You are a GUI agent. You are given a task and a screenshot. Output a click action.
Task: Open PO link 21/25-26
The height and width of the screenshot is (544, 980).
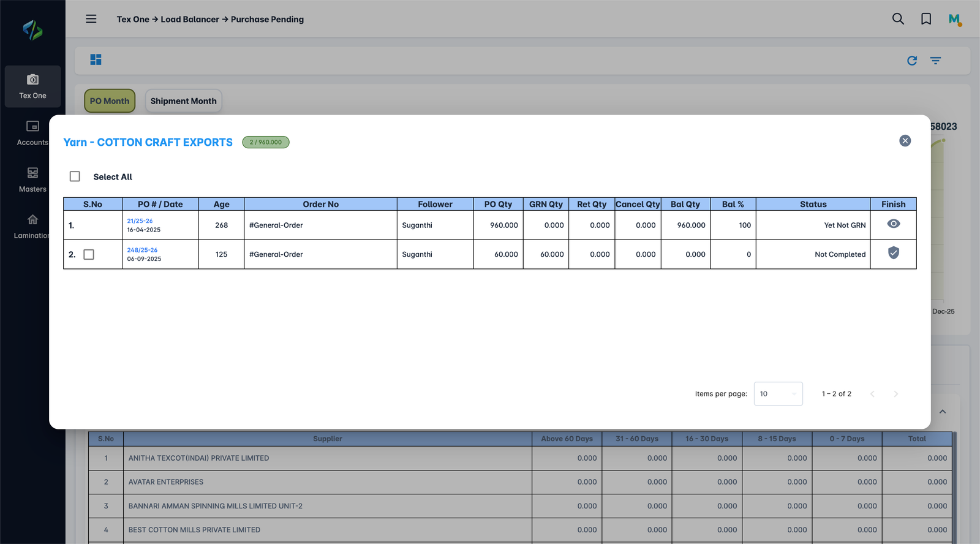click(140, 221)
